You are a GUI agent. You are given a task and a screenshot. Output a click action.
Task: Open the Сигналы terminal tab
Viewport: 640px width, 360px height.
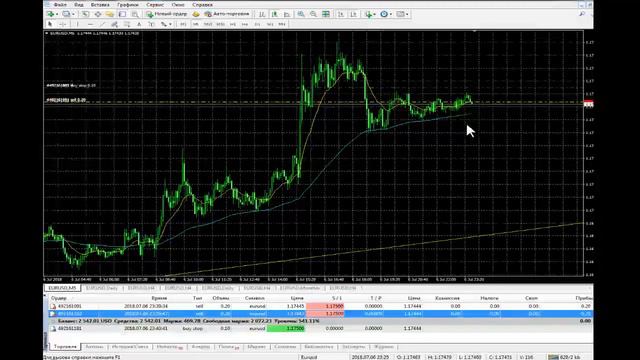point(285,347)
